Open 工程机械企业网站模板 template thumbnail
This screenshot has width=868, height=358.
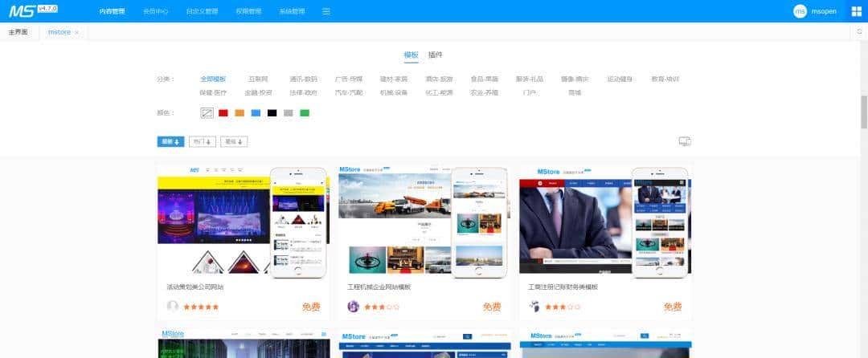tap(424, 221)
